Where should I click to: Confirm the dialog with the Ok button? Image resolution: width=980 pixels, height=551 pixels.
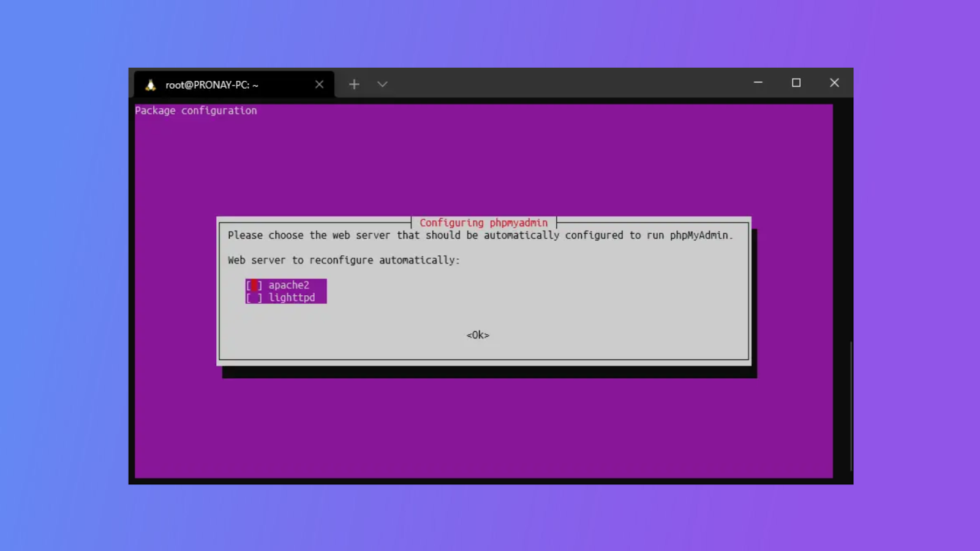tap(478, 335)
